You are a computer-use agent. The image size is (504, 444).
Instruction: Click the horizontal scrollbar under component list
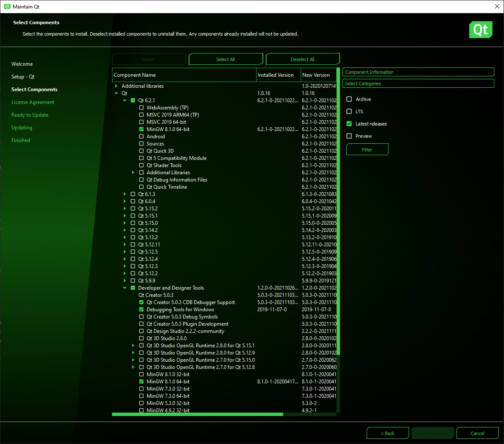coord(198,414)
